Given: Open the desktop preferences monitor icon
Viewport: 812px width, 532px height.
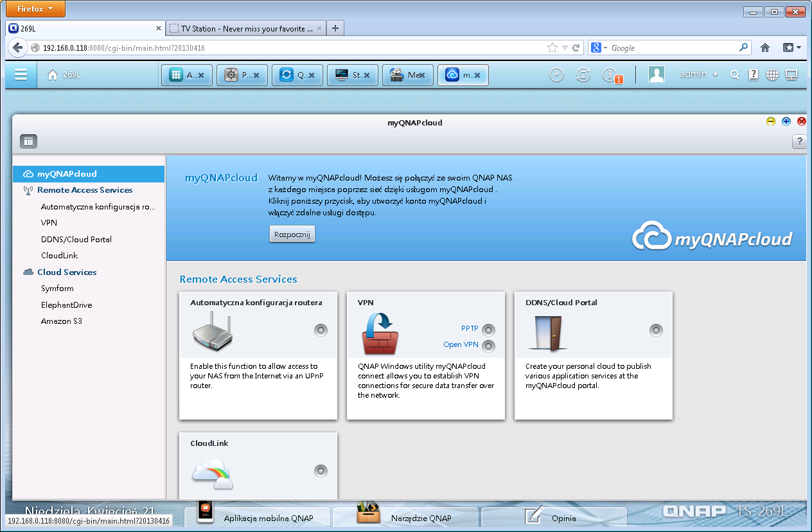Looking at the screenshot, I should tap(791, 75).
